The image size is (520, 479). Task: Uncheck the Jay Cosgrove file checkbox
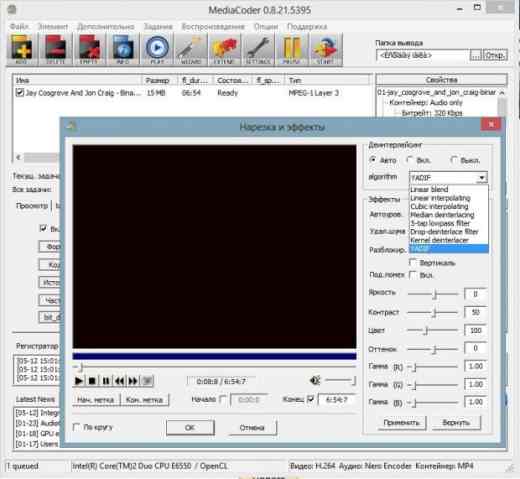20,93
